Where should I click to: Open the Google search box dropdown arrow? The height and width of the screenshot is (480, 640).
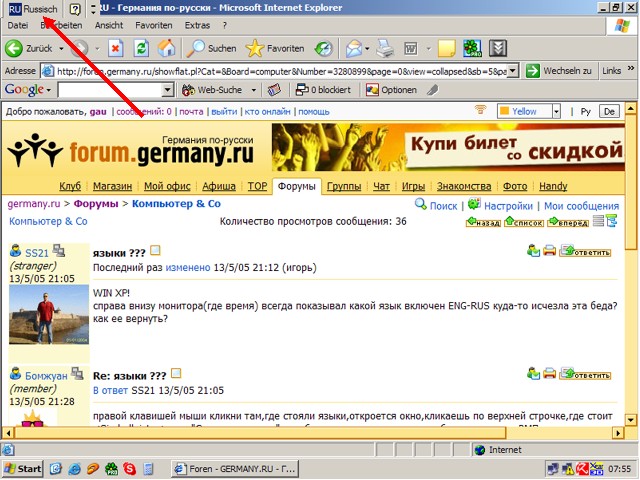pyautogui.click(x=167, y=90)
